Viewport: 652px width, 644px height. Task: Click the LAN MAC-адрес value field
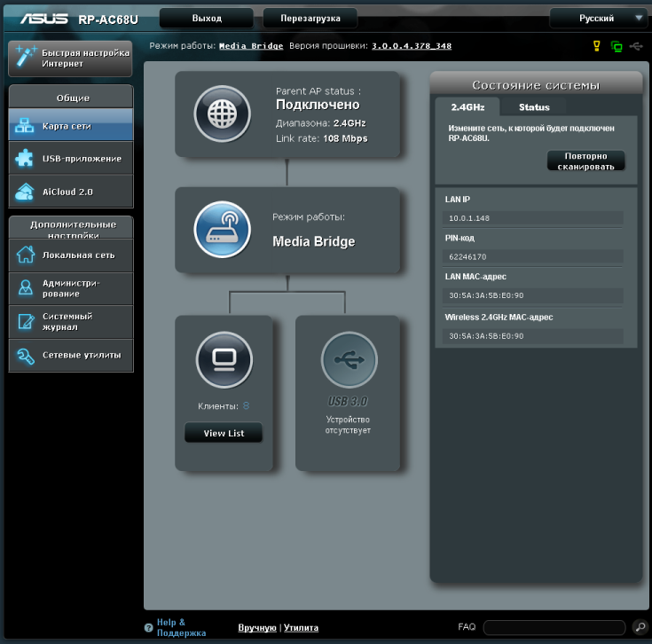tap(533, 295)
